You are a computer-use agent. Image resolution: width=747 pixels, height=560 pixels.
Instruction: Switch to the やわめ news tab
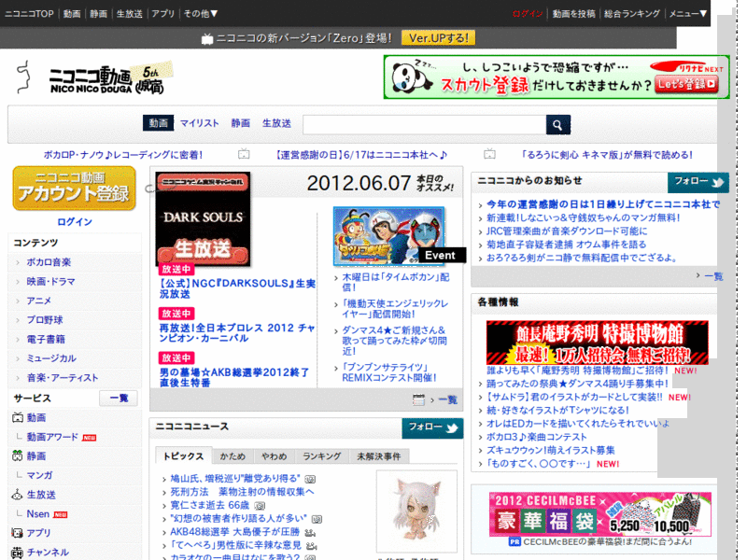tap(275, 456)
